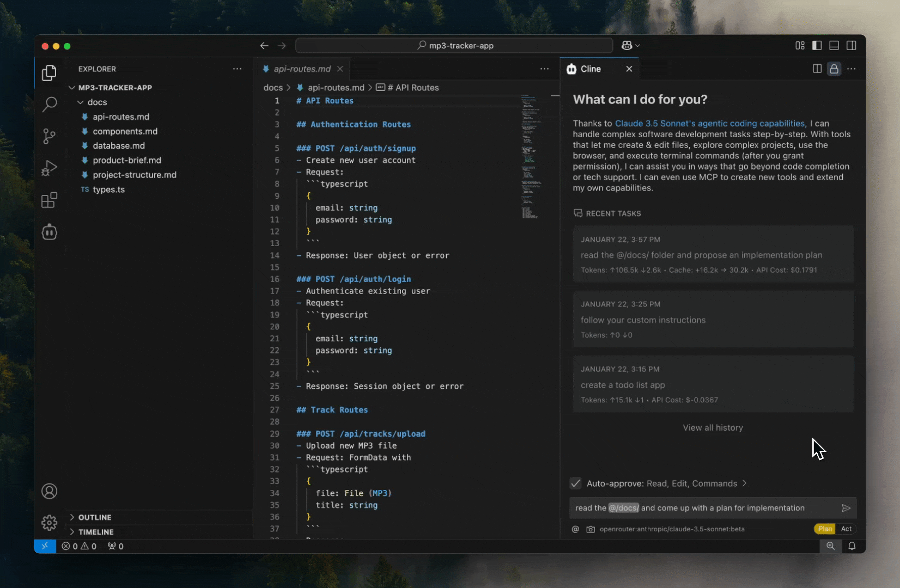Open the 'follow your custom instructions' task

(x=713, y=319)
